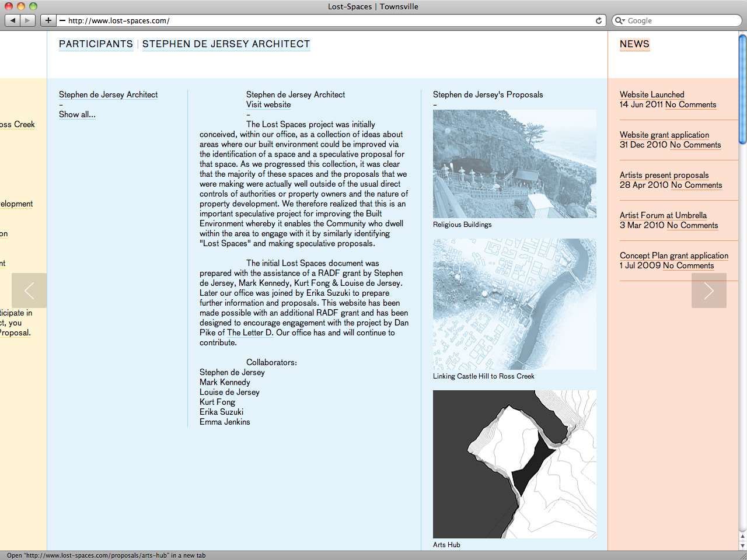The image size is (747, 560).
Task: Open No Comments for 1 Jul 2009
Action: click(x=688, y=265)
